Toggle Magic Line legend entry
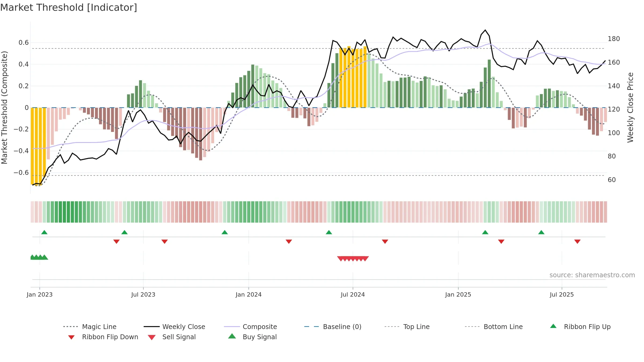 click(x=90, y=327)
